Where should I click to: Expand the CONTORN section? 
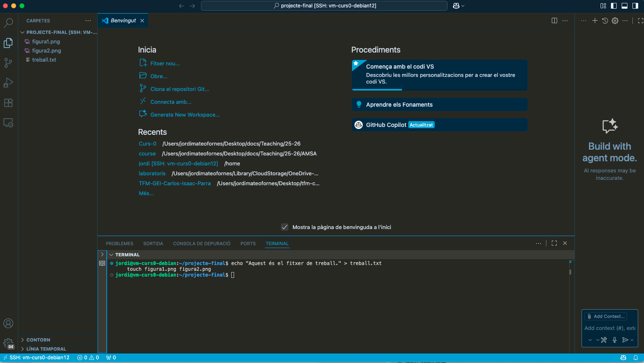[58, 340]
